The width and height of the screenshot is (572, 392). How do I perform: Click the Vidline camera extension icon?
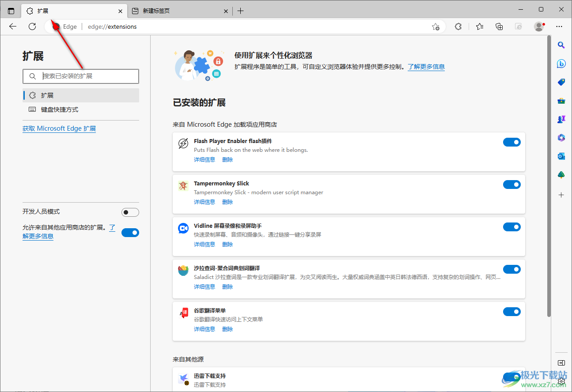[x=183, y=228]
